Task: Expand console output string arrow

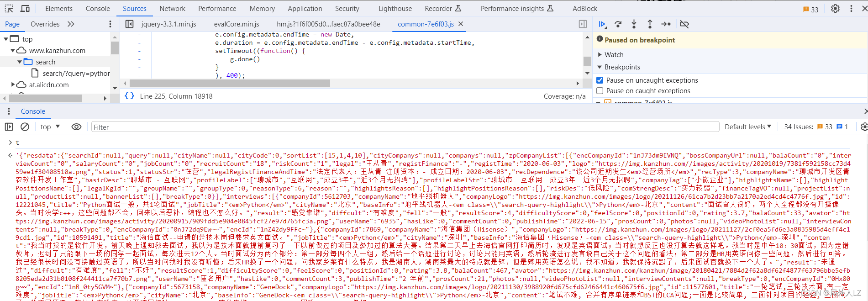Action: (11, 155)
